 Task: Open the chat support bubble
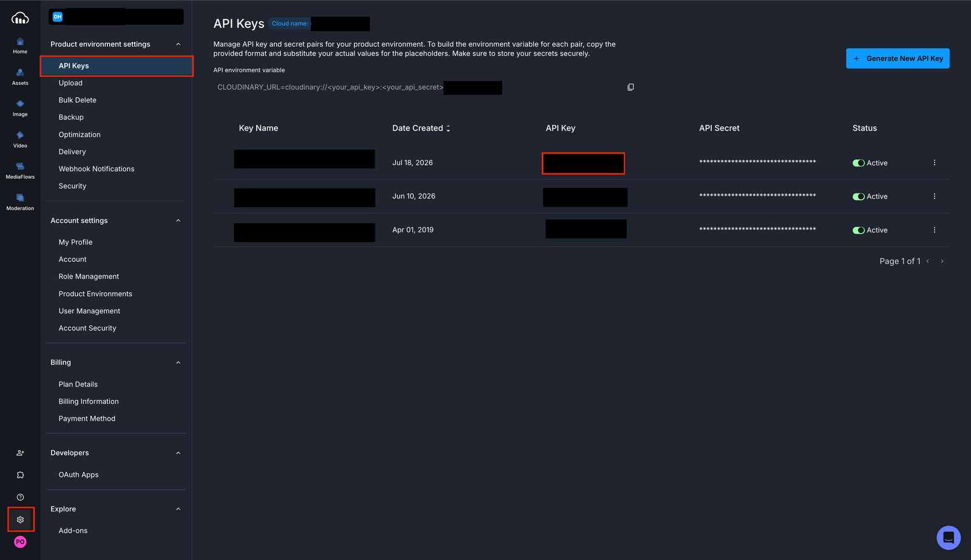pyautogui.click(x=949, y=538)
